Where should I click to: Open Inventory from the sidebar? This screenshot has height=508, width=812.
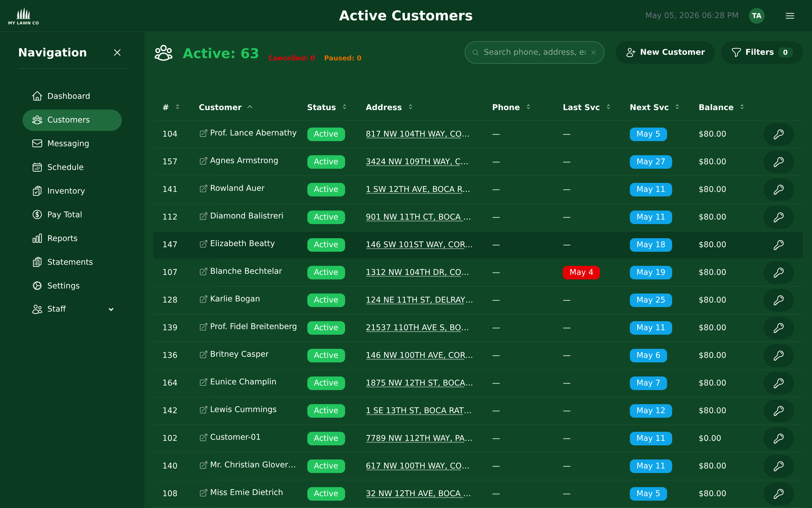[72, 191]
